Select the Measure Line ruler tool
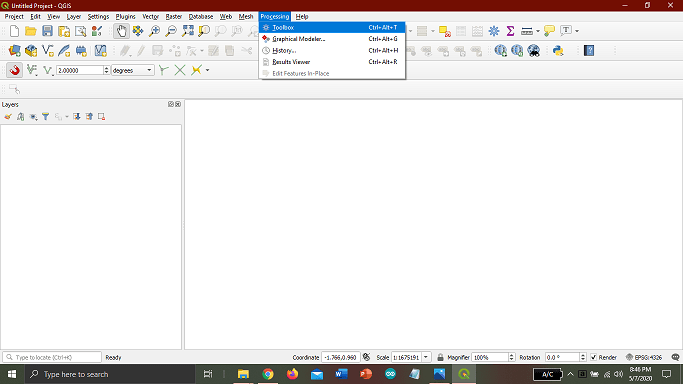Screen dimensions: 683x384 [527, 31]
